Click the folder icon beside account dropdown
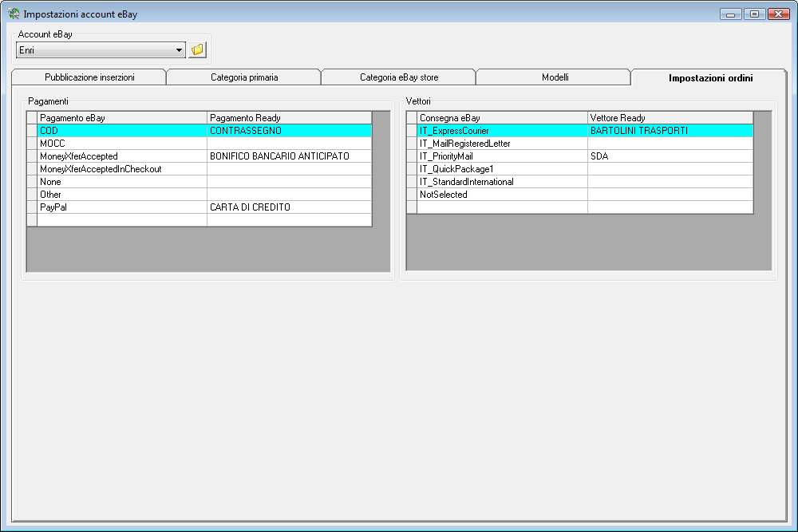The image size is (798, 532). point(197,50)
